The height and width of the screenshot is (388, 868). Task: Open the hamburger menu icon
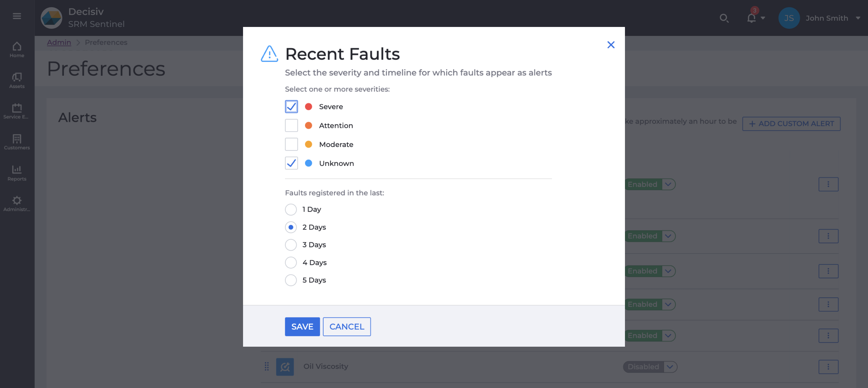pos(17,16)
